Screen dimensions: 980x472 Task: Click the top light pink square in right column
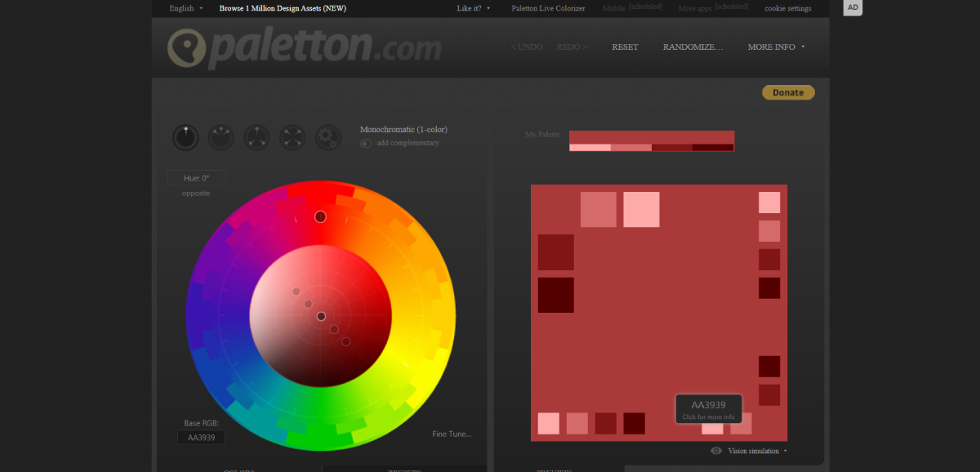click(x=769, y=203)
